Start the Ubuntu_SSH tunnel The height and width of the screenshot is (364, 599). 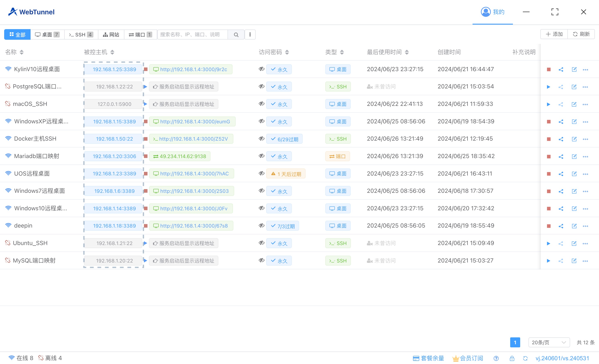coord(548,243)
